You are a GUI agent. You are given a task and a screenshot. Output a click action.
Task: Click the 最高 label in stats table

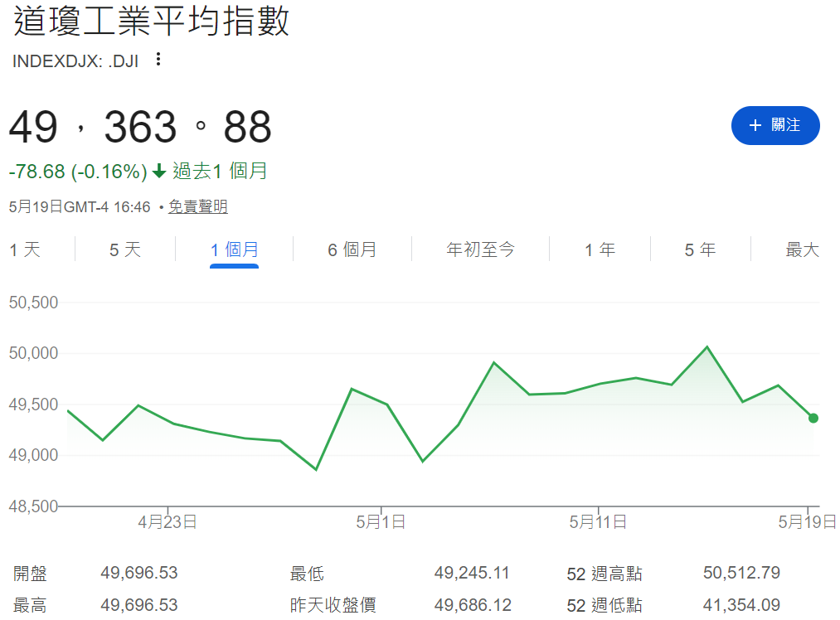[30, 606]
